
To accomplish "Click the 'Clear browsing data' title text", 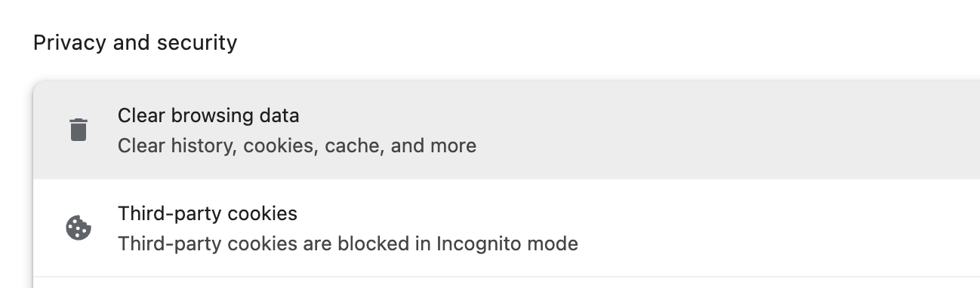I will (208, 115).
